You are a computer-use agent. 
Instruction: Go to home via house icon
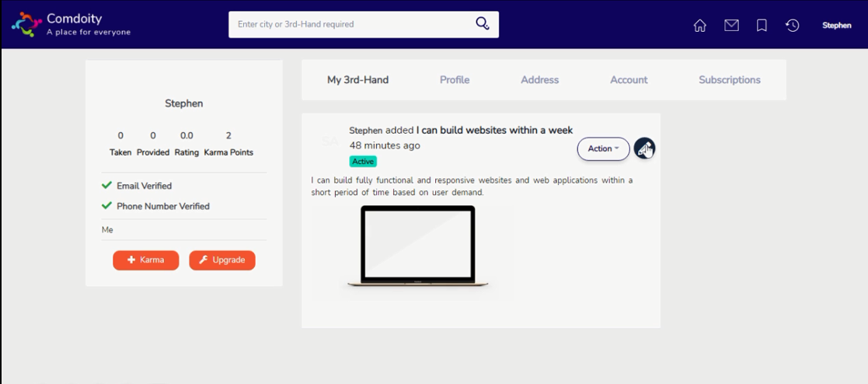[x=699, y=26]
